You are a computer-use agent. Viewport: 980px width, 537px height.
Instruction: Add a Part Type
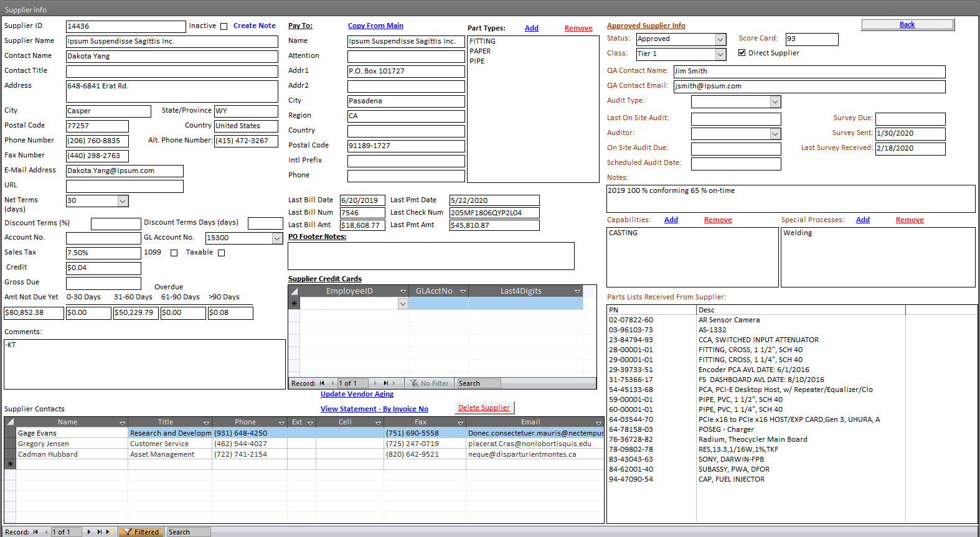coord(532,28)
